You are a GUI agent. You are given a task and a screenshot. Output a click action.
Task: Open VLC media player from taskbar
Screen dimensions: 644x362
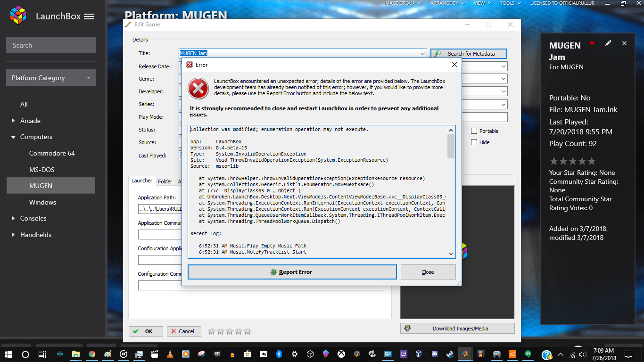[170, 354]
